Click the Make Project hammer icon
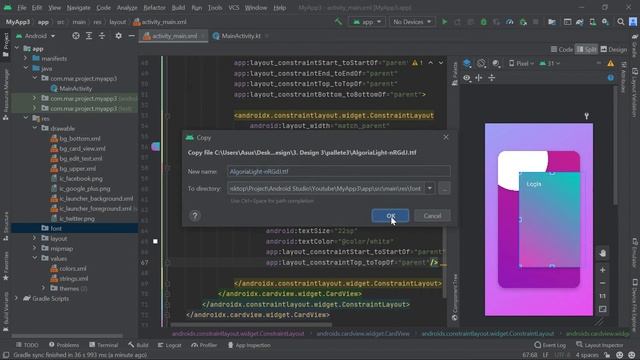Screen dimensions: 640x360 point(338,22)
